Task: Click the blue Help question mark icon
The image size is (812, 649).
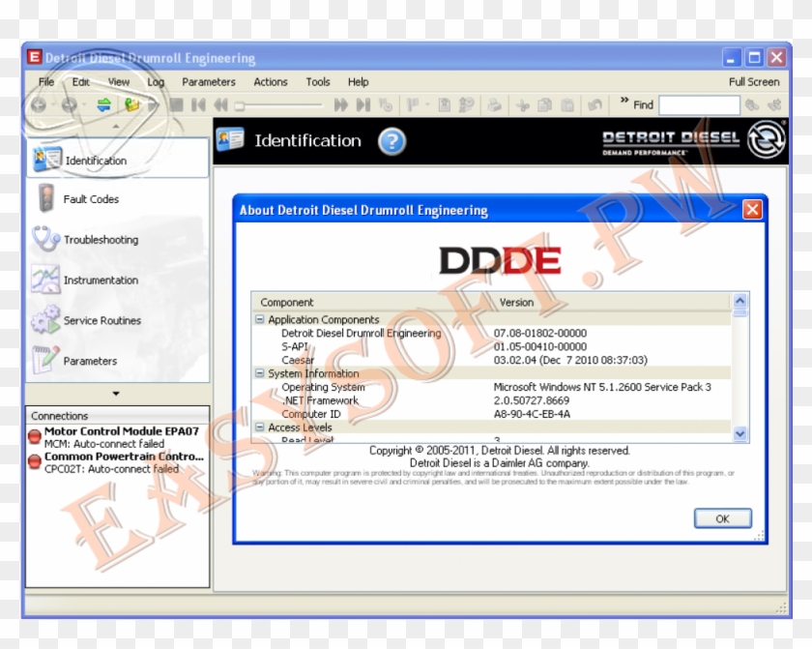Action: [x=391, y=141]
